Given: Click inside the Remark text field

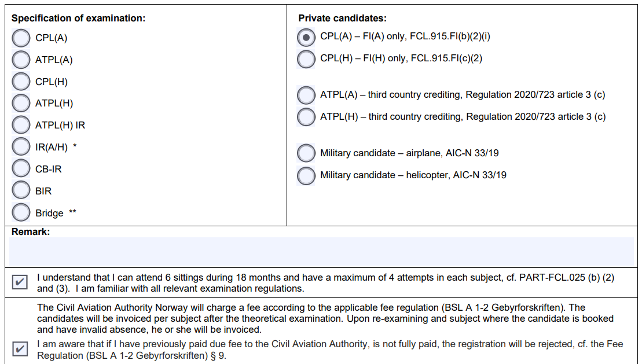Looking at the screenshot, I should coord(321,251).
